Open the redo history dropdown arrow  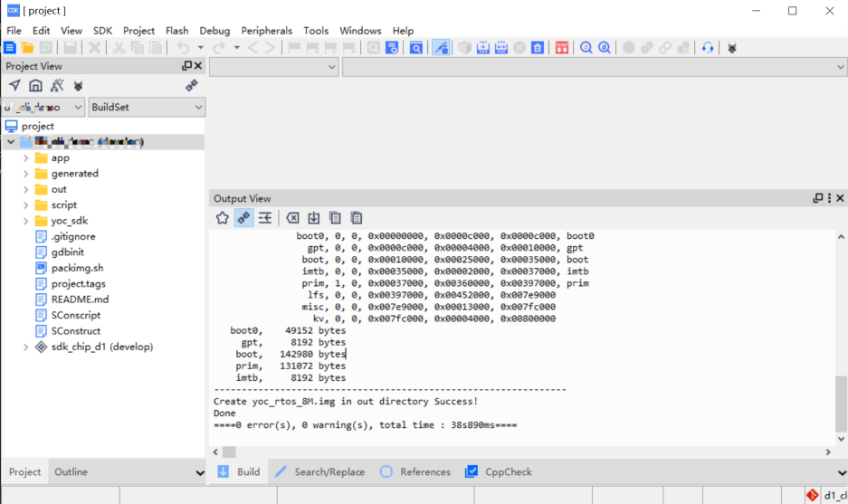point(237,48)
